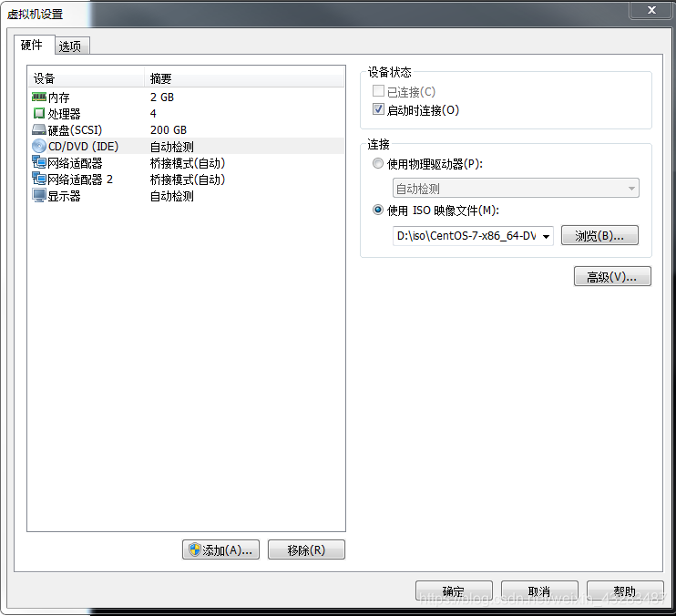Image resolution: width=676 pixels, height=616 pixels.
Task: Click the 浏览(B)... browse button
Action: (599, 235)
